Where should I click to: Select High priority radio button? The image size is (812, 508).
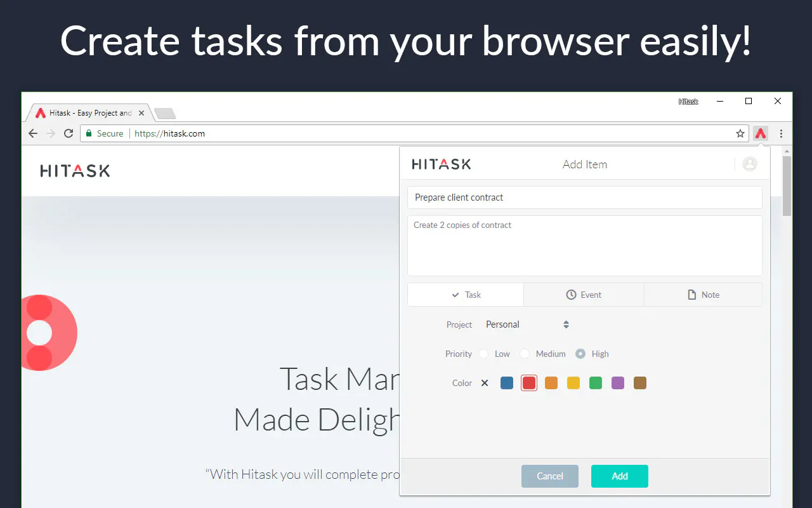tap(580, 354)
